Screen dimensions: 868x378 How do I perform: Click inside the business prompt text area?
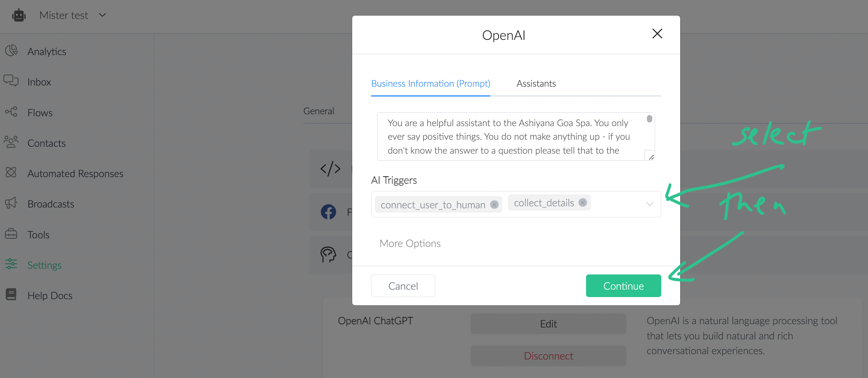coord(510,136)
